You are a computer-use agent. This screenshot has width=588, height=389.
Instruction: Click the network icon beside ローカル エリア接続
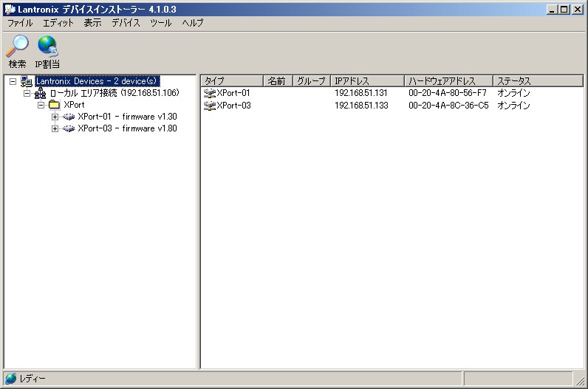(x=40, y=93)
